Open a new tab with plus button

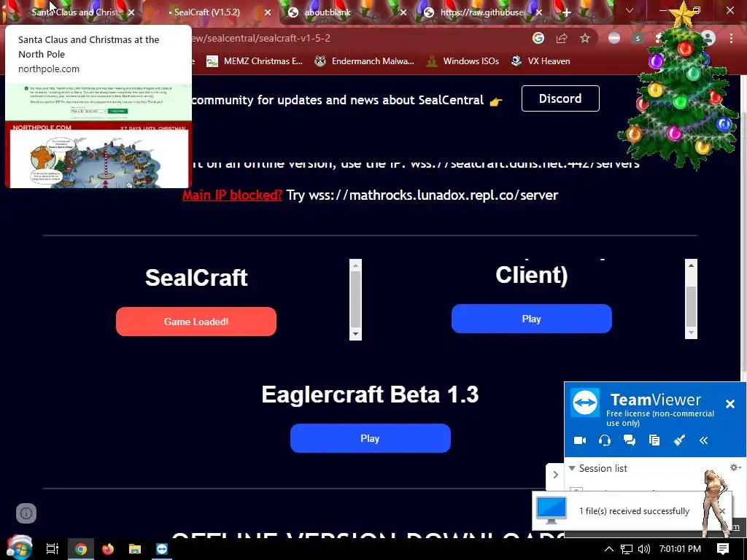pyautogui.click(x=566, y=12)
